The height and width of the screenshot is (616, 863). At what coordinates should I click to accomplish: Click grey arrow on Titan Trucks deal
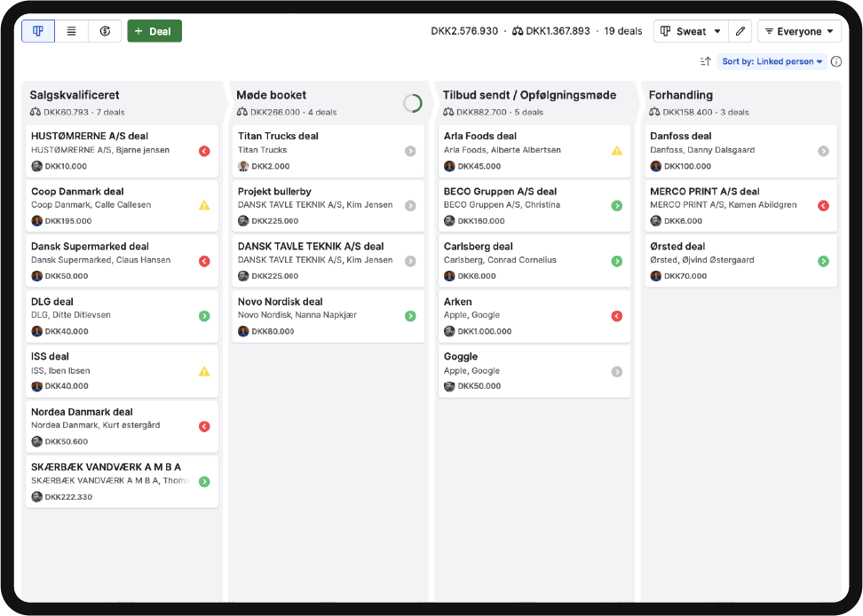pyautogui.click(x=410, y=151)
